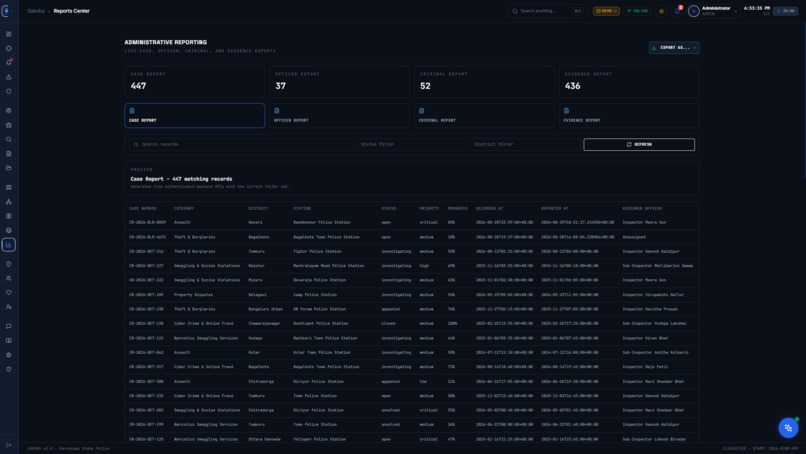Click the Property Disputes category cell
Image resolution: width=806 pixels, height=454 pixels.
pyautogui.click(x=193, y=295)
